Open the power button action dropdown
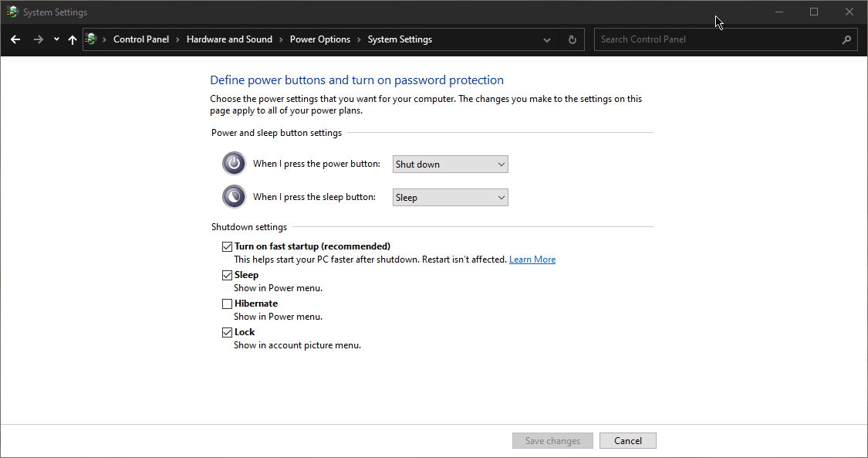This screenshot has width=868, height=458. pyautogui.click(x=451, y=164)
